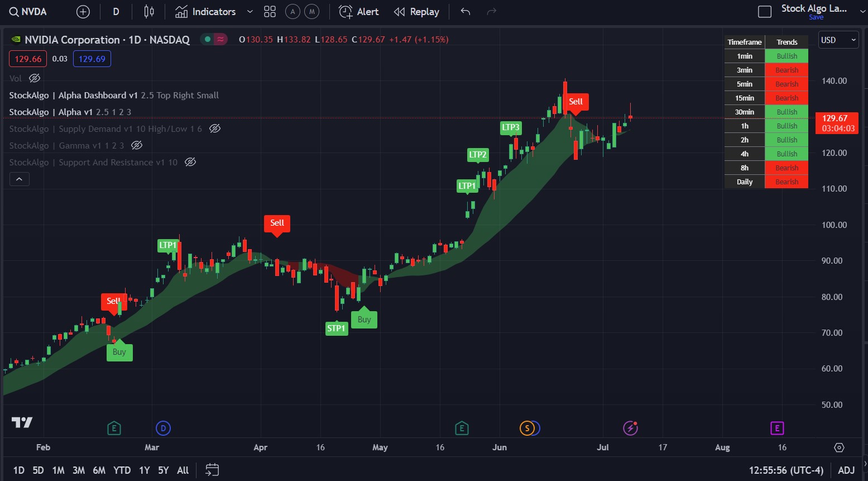Open the Indicators menu

[x=205, y=12]
